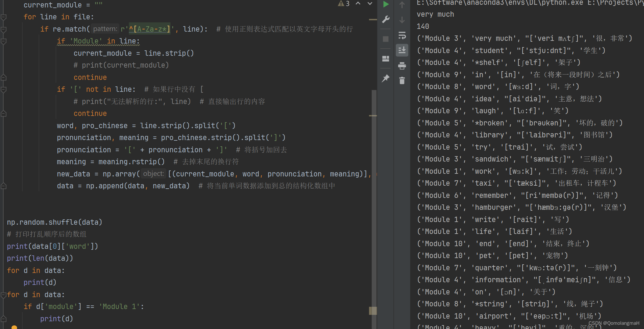
Task: Click output row containing 'airport'
Action: coord(509,316)
